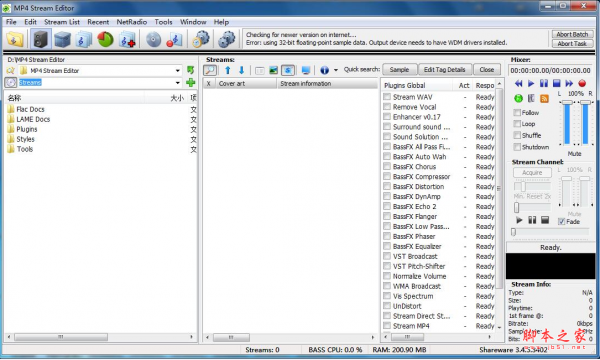Click the Mixer play button
This screenshot has height=360, width=600.
point(531,83)
